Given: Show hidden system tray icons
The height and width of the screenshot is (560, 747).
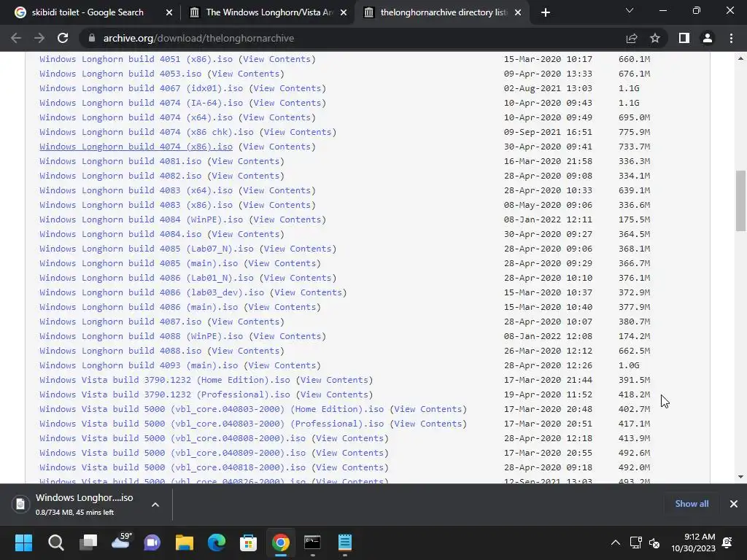Looking at the screenshot, I should coord(616,542).
